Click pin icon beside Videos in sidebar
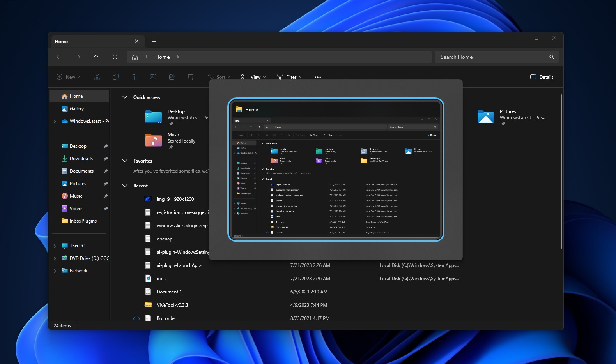 point(106,209)
